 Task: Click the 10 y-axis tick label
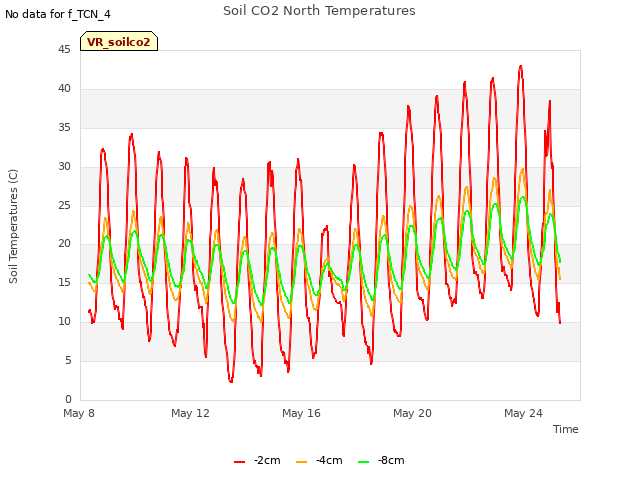[x=64, y=322]
